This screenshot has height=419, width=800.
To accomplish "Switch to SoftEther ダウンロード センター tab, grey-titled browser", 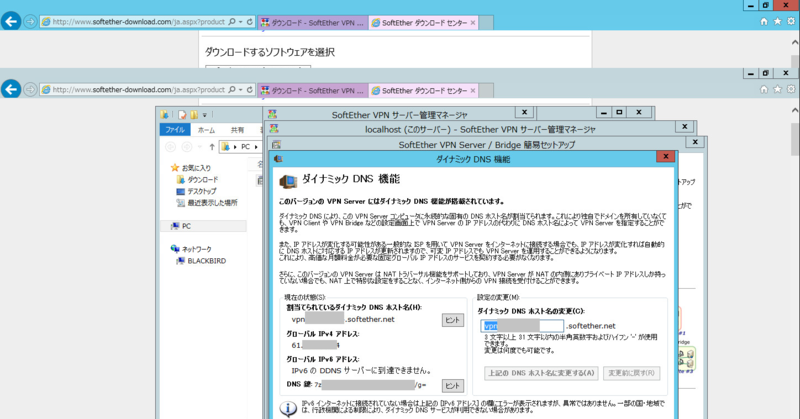I will coord(423,90).
